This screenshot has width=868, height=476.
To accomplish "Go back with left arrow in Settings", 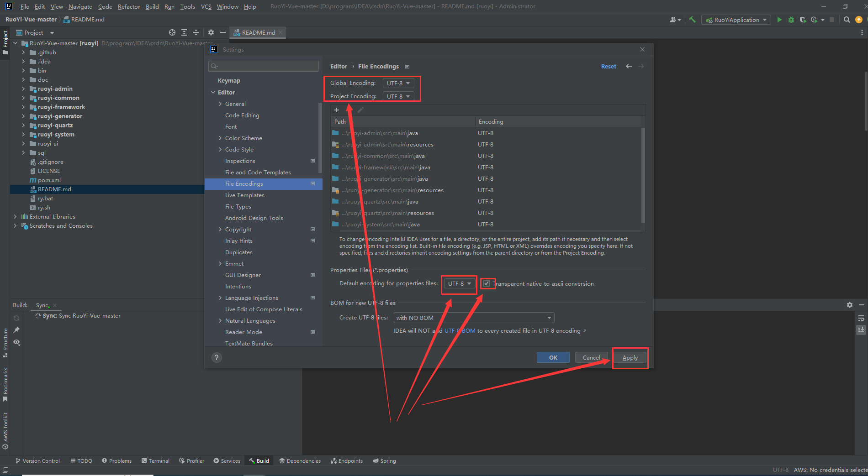I will pyautogui.click(x=629, y=66).
